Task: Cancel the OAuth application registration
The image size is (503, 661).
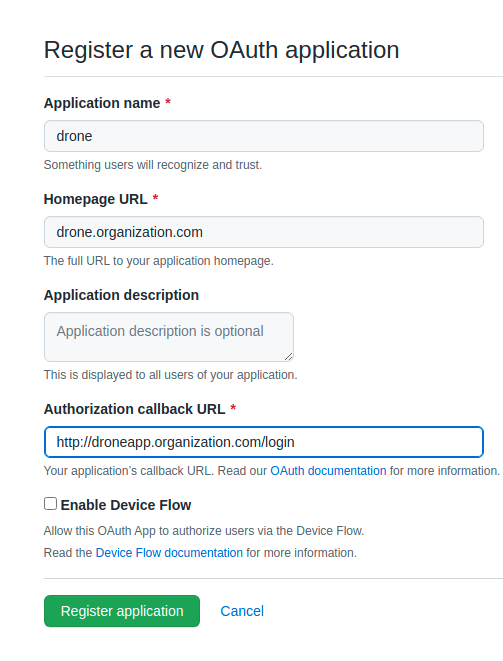Action: point(242,611)
